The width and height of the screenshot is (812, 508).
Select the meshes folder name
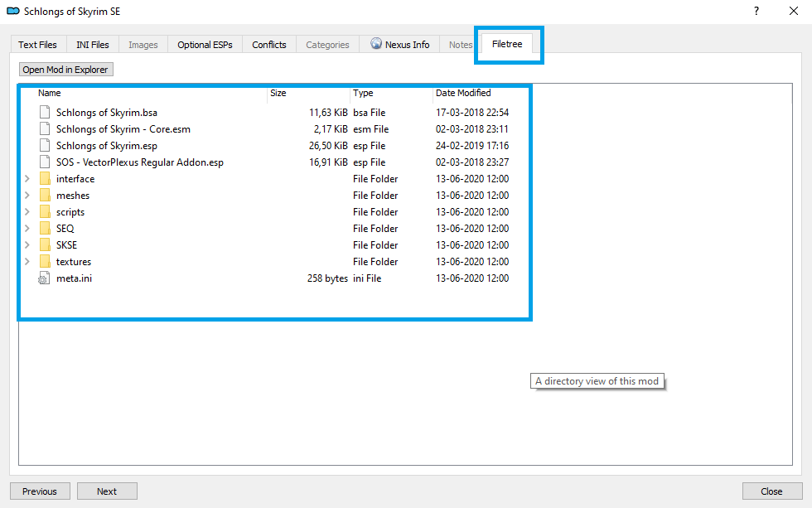pyautogui.click(x=73, y=196)
